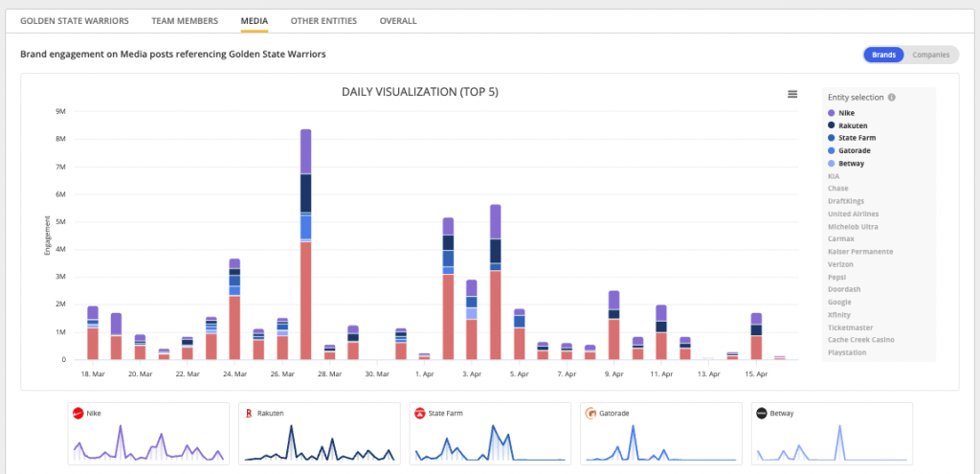Open the chart hamburger menu icon
Screen dimensions: 980x474
coord(792,94)
